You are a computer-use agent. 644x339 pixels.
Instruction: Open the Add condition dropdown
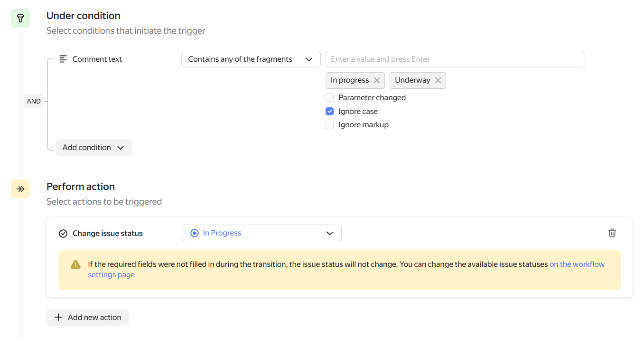tap(93, 148)
